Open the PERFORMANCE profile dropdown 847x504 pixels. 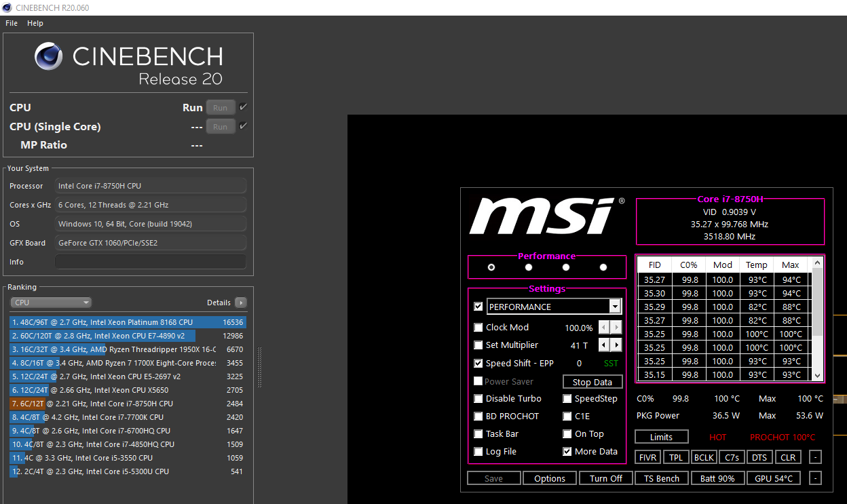[615, 307]
